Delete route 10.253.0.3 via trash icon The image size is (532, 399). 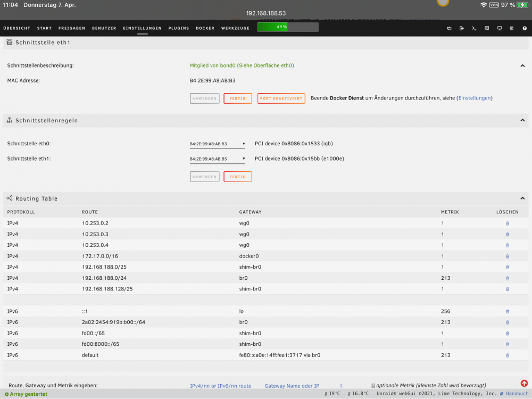(x=508, y=235)
